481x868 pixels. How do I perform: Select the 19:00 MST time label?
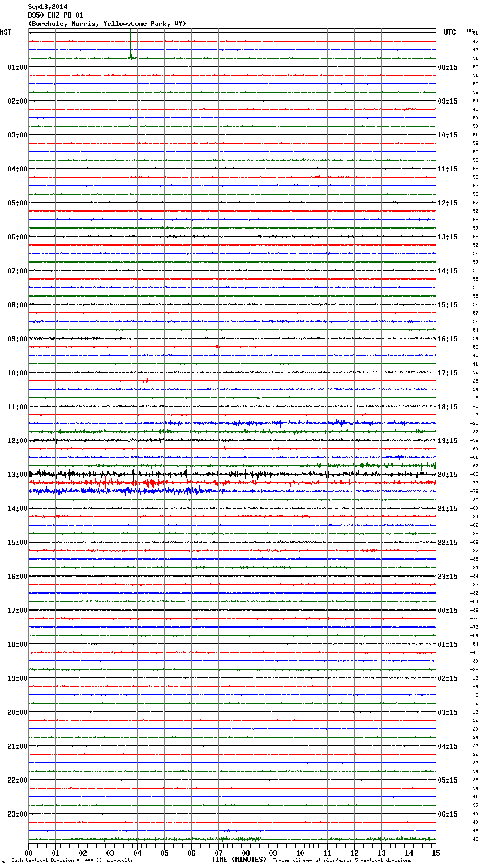pos(18,678)
